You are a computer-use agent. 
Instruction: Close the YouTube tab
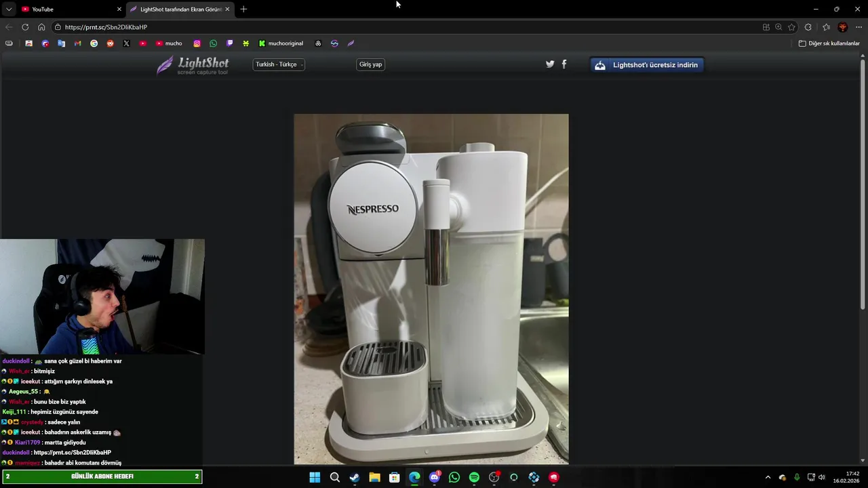tap(119, 9)
